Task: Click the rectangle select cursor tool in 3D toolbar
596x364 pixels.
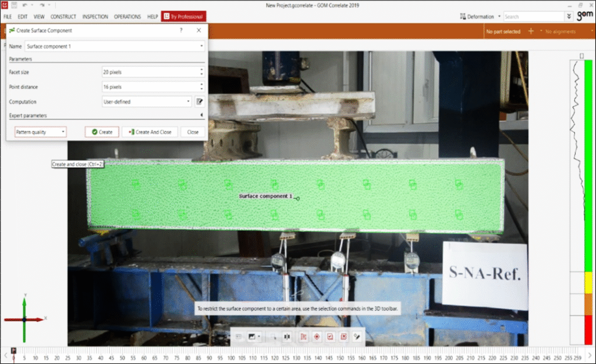Action: click(x=274, y=337)
